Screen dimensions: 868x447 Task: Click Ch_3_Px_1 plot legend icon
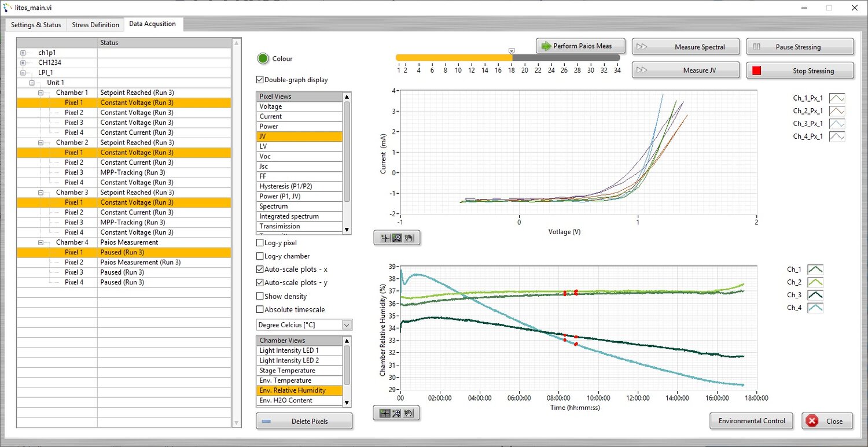(837, 124)
